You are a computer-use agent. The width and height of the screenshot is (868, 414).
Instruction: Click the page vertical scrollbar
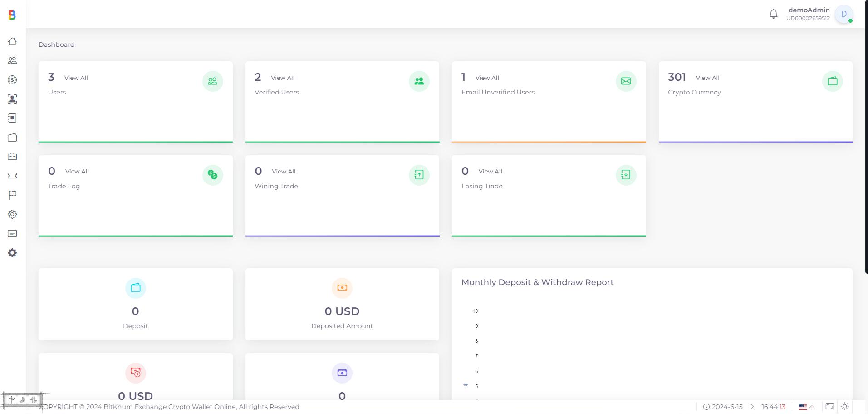pyautogui.click(x=866, y=136)
